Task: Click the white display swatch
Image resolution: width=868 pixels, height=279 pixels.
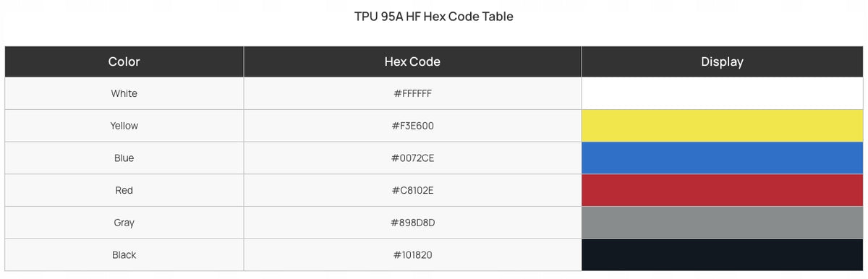Action: (722, 93)
